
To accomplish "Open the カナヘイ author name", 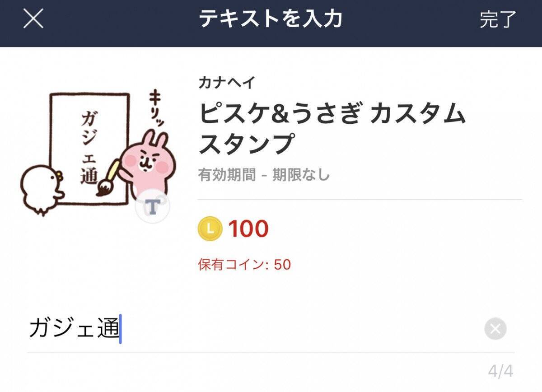I will [227, 83].
